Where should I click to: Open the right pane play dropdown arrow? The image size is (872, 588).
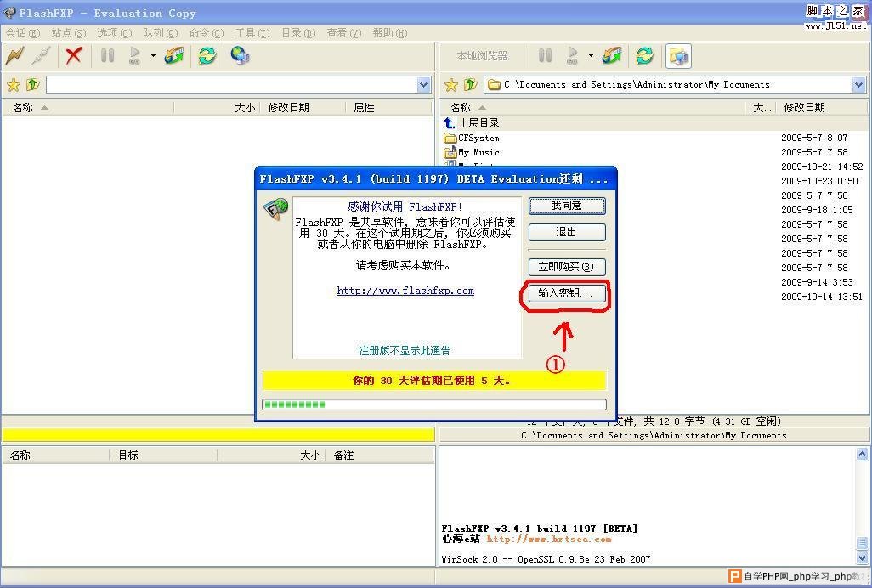591,55
